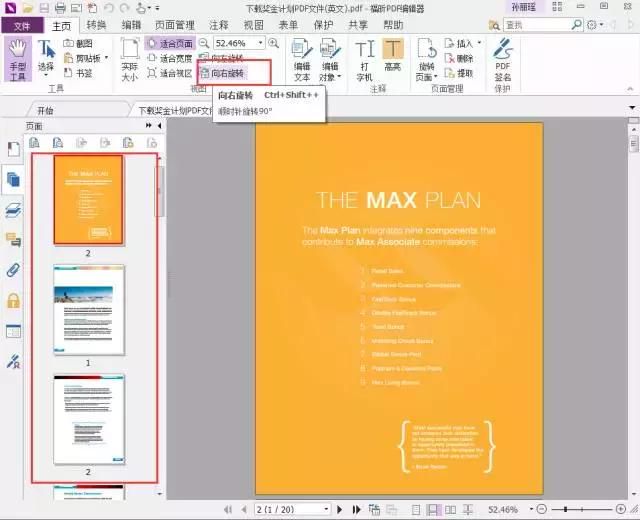Click the status bar zoom slider handle

pos(565,509)
